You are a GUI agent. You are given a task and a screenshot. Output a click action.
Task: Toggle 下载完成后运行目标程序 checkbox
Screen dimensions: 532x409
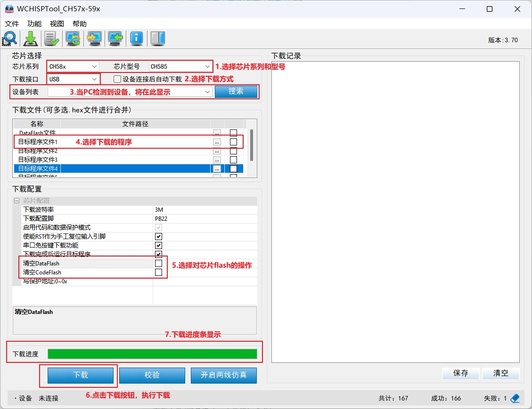tap(158, 254)
